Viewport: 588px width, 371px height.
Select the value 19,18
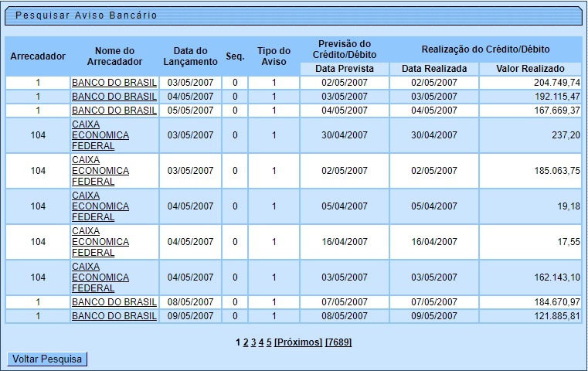click(x=569, y=206)
